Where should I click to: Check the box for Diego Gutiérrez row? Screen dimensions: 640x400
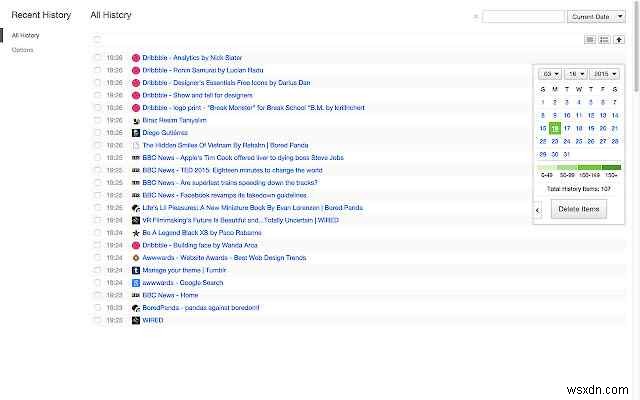point(97,133)
